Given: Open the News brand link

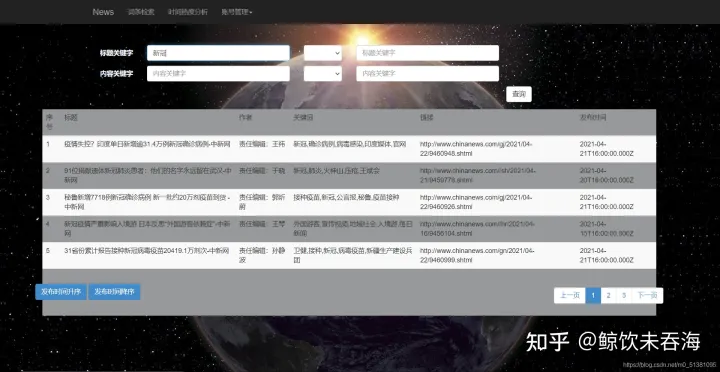Looking at the screenshot, I should point(103,12).
